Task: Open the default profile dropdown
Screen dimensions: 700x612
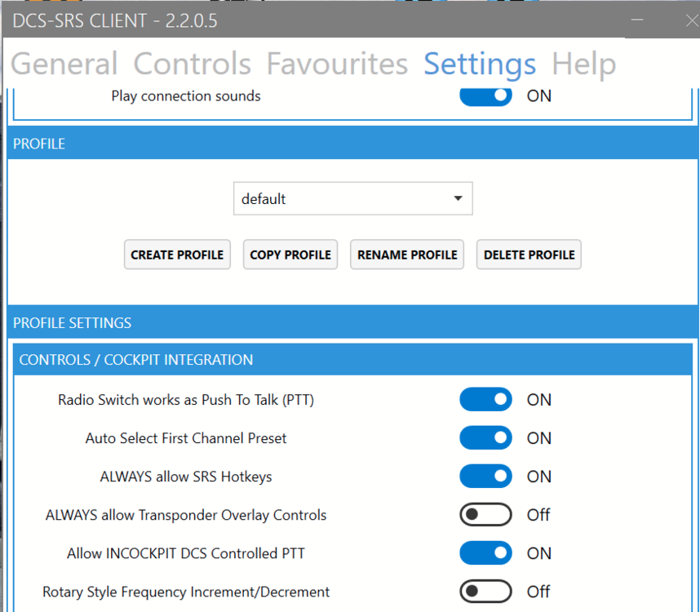Action: click(352, 199)
